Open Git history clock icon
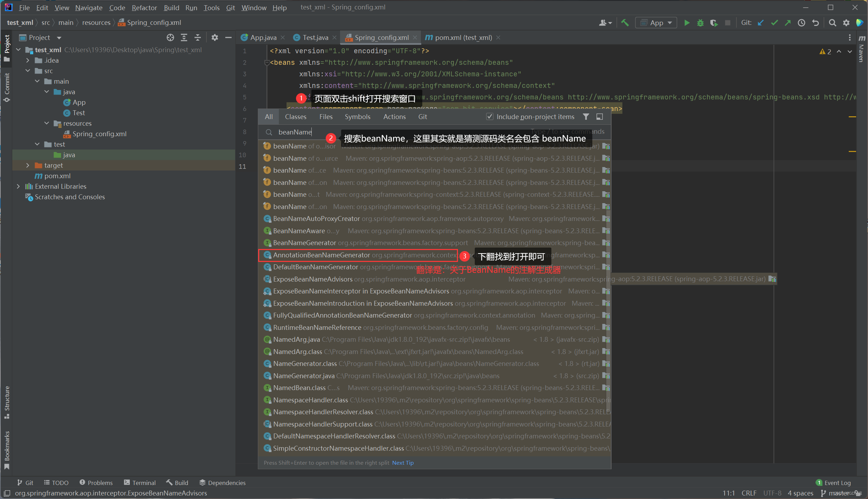 801,23
